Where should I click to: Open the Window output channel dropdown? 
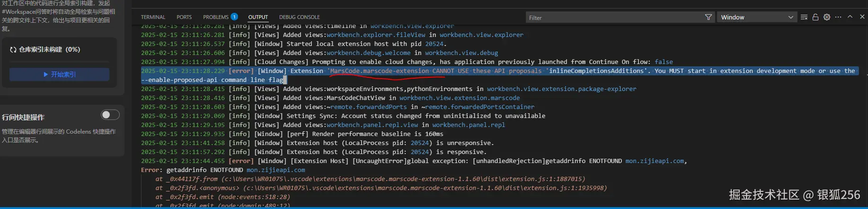pyautogui.click(x=756, y=18)
